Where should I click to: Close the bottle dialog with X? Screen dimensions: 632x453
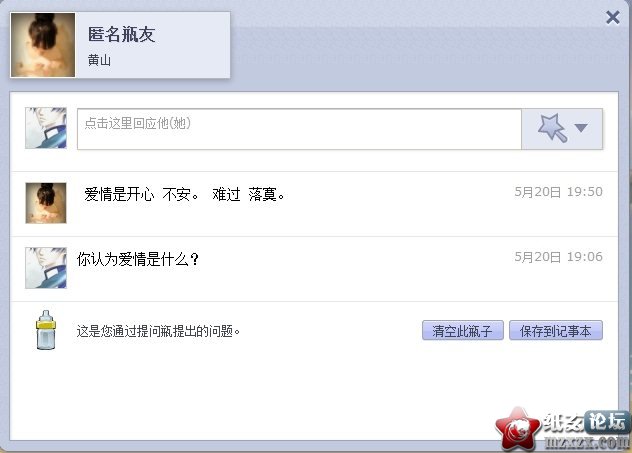click(x=613, y=17)
